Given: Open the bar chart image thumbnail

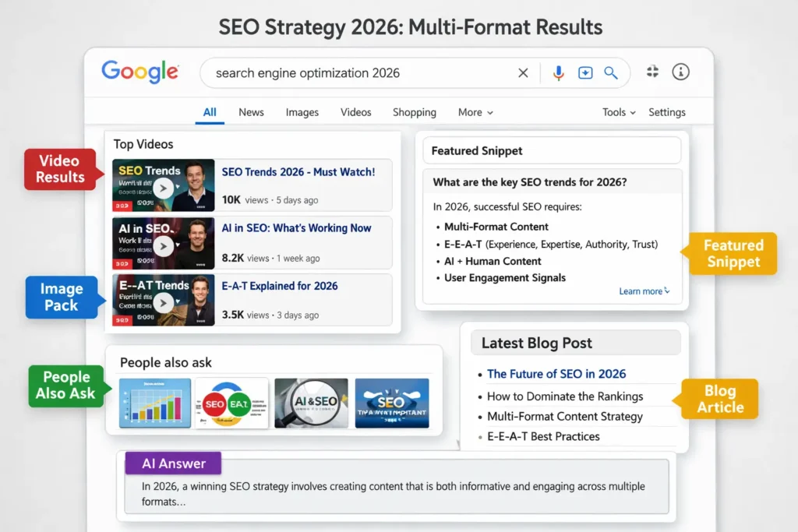Looking at the screenshot, I should pos(155,403).
